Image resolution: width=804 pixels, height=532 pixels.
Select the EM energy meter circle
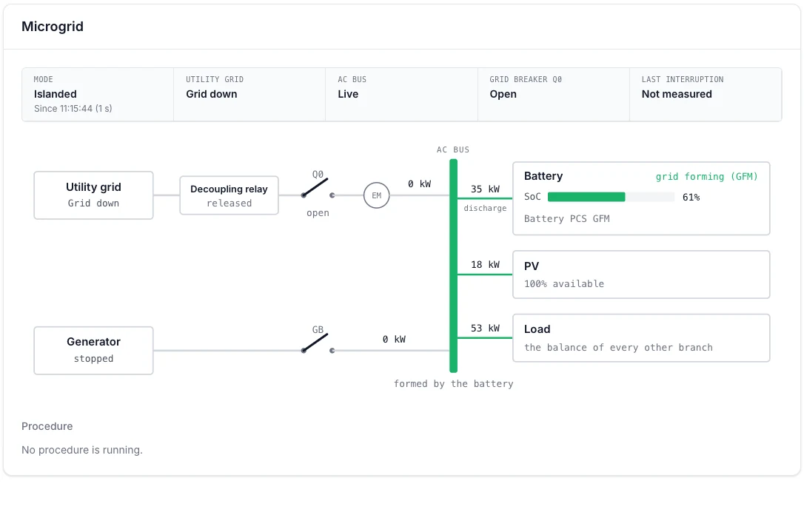coord(376,195)
